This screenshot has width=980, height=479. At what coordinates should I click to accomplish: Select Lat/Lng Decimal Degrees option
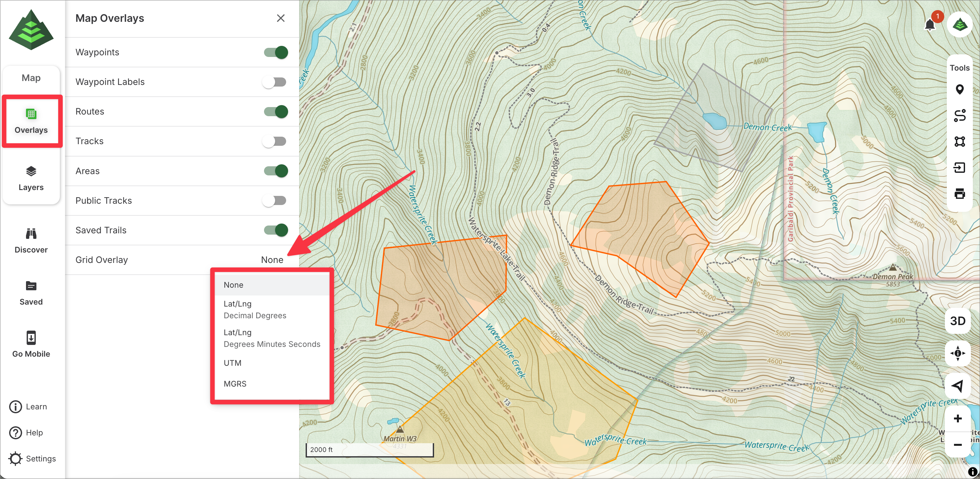coord(255,309)
